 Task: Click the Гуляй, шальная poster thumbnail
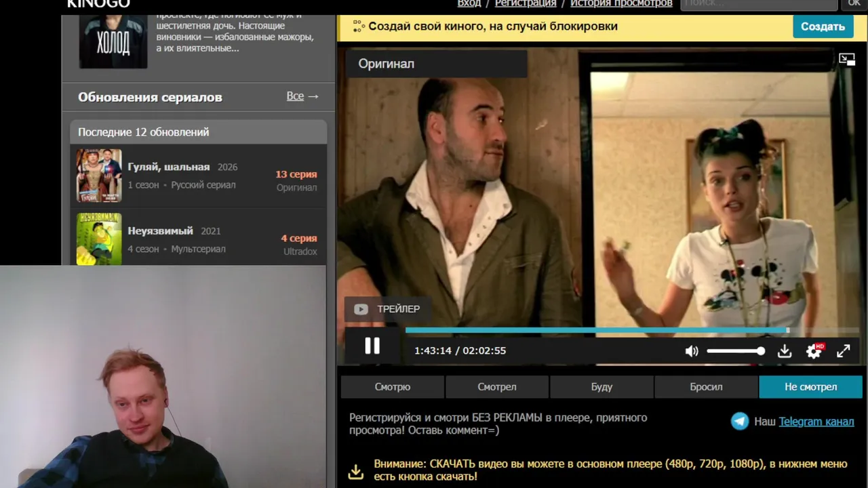tap(99, 176)
